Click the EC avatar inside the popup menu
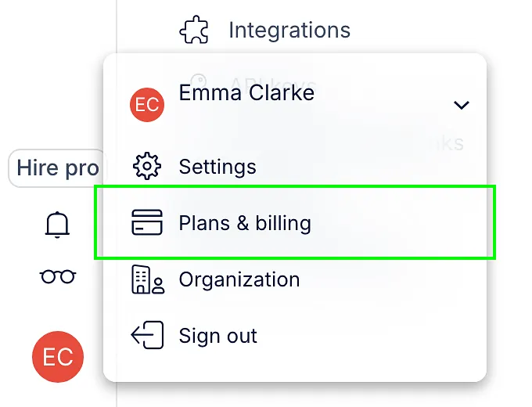 [147, 105]
